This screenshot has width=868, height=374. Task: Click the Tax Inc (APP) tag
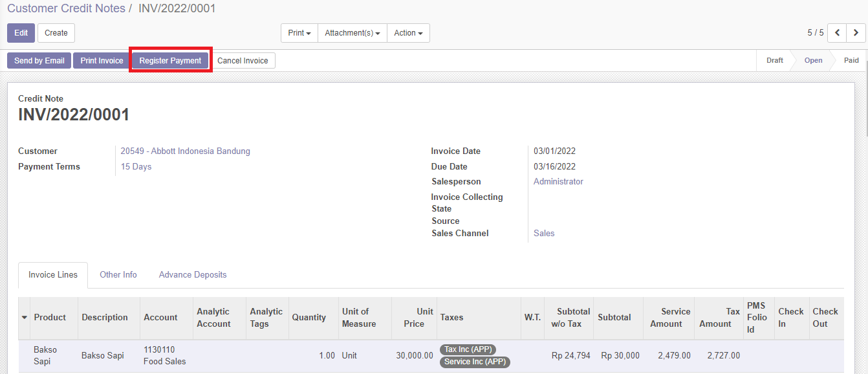468,349
